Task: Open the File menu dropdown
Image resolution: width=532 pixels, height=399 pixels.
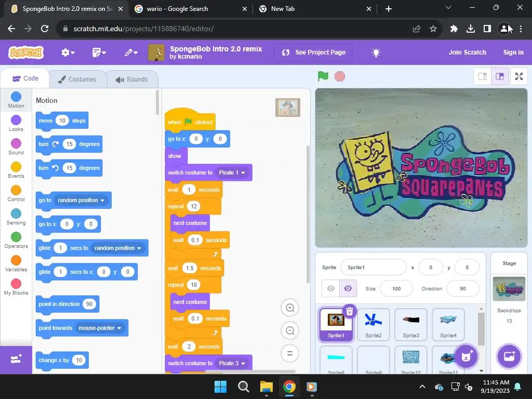Action: pyautogui.click(x=99, y=52)
